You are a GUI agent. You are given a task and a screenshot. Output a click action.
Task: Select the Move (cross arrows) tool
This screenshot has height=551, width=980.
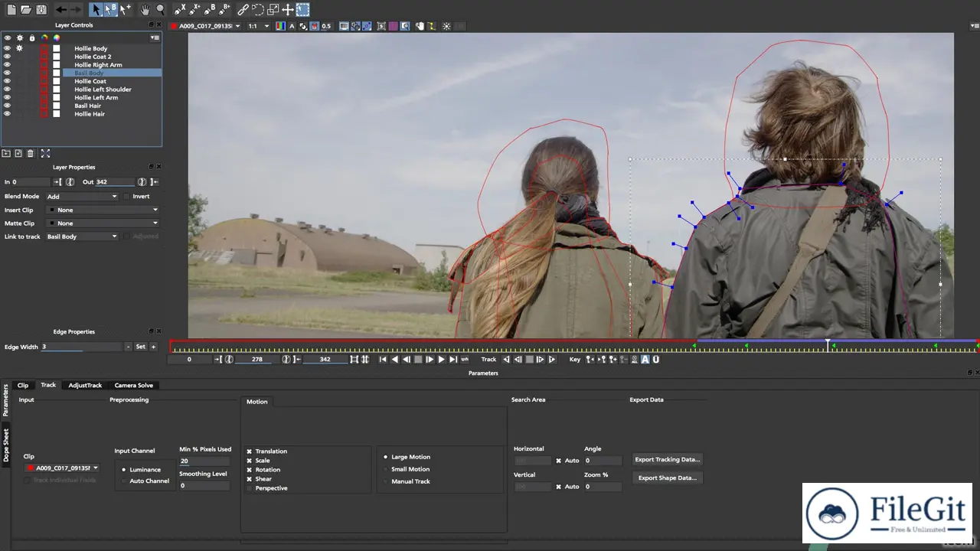[288, 10]
